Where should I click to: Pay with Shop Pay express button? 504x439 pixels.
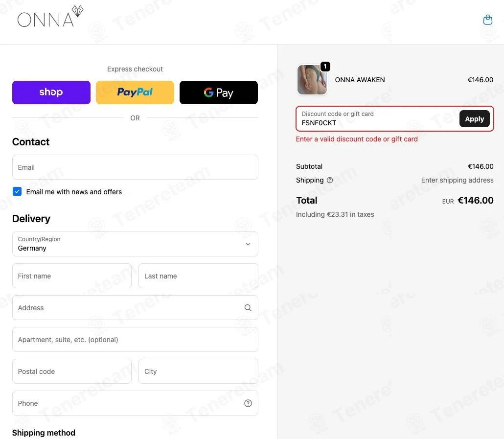[x=51, y=92]
